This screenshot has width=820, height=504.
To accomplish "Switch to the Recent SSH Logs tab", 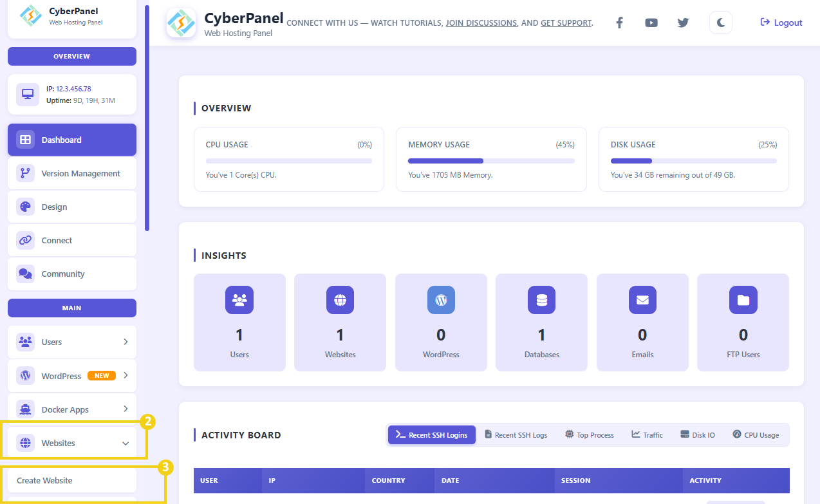I will pyautogui.click(x=516, y=434).
